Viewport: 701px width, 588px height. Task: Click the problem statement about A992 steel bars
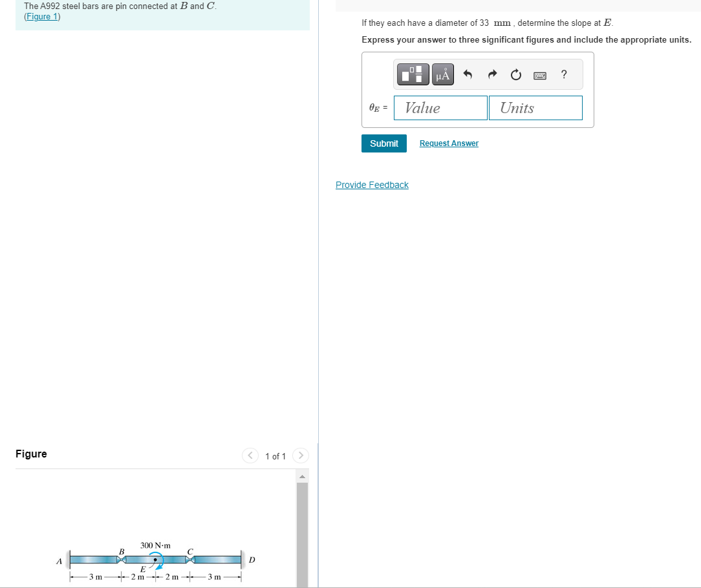pyautogui.click(x=120, y=6)
